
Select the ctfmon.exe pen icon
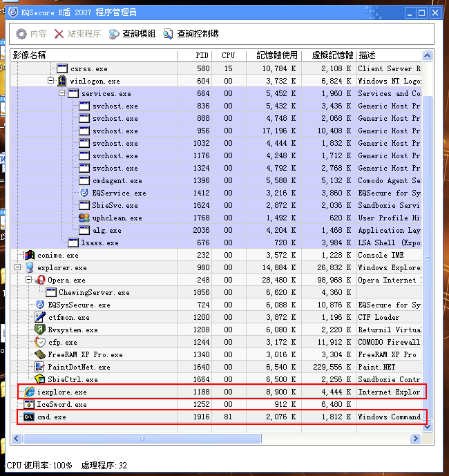(x=40, y=317)
